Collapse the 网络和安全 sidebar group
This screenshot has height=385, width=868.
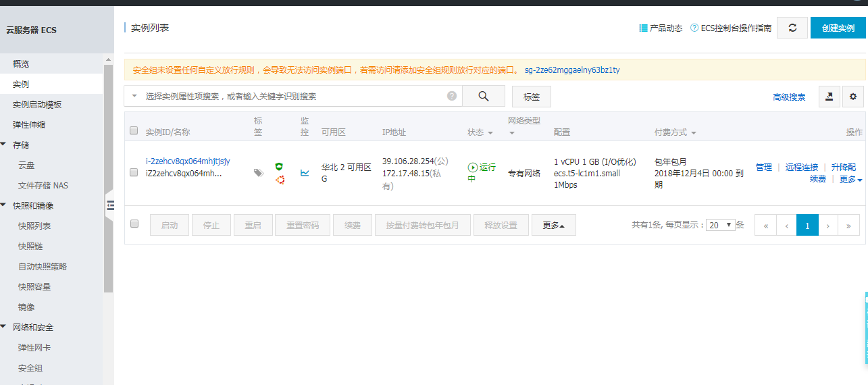4,327
